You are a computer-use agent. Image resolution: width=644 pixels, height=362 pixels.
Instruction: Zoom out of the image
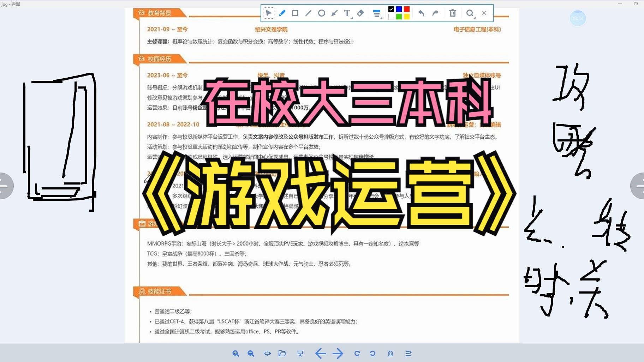(251, 354)
